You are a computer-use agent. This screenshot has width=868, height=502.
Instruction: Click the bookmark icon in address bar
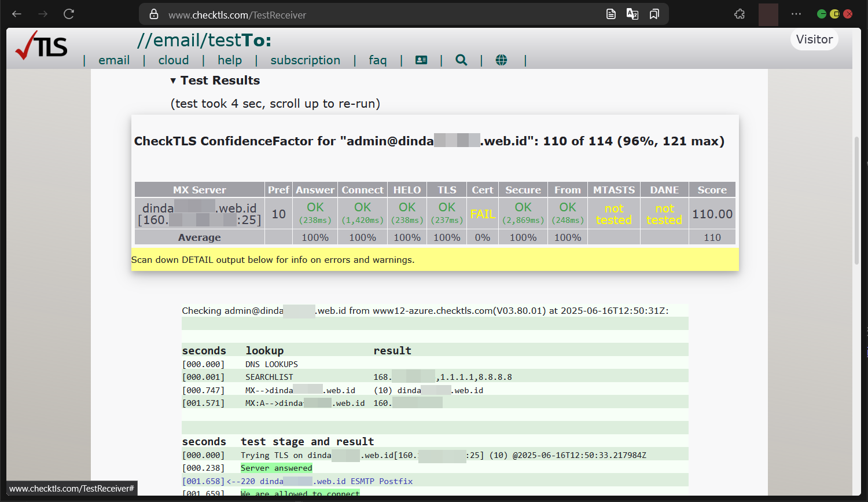point(654,14)
